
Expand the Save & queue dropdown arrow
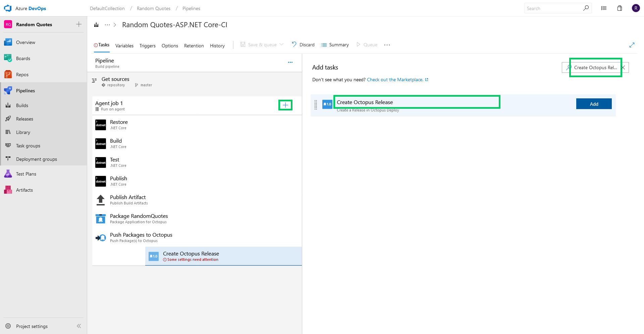[x=281, y=45]
